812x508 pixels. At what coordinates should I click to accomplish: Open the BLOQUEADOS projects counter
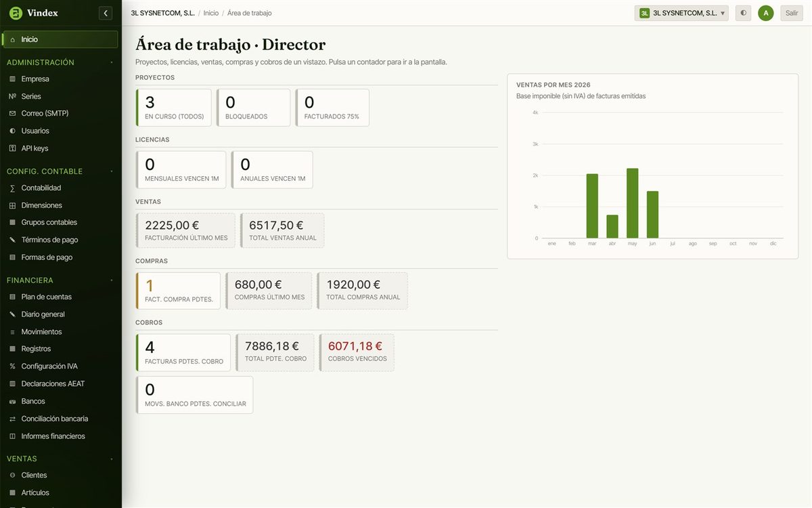click(254, 108)
